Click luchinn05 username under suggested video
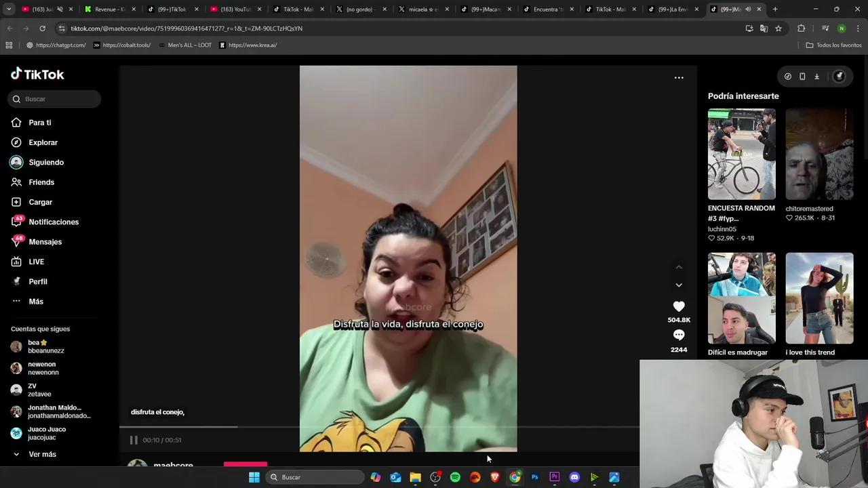The image size is (868, 488). [722, 229]
